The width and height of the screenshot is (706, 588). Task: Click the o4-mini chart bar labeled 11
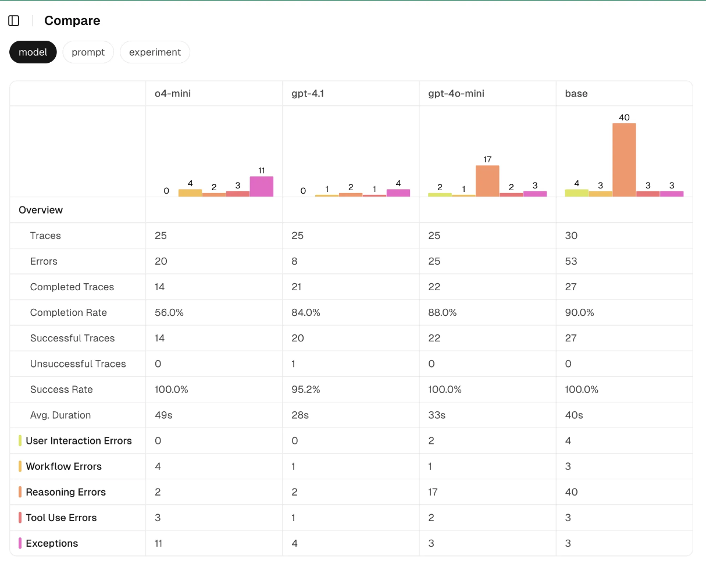click(262, 187)
